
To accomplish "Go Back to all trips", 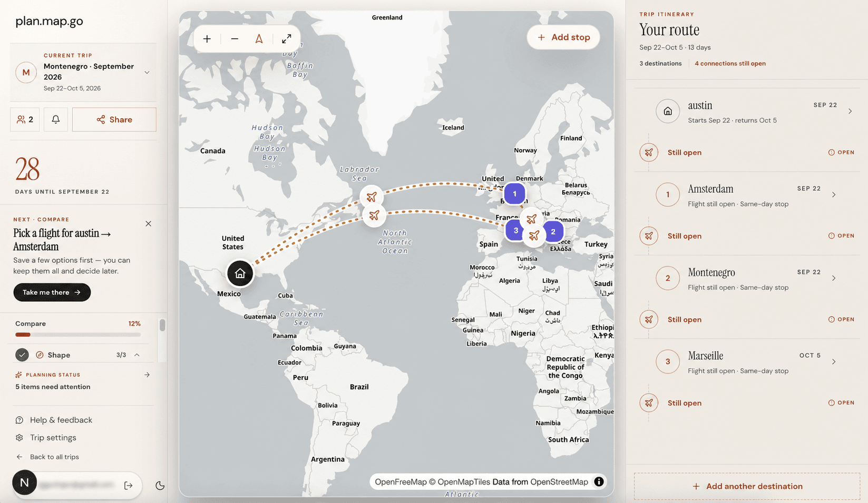I will 47,457.
